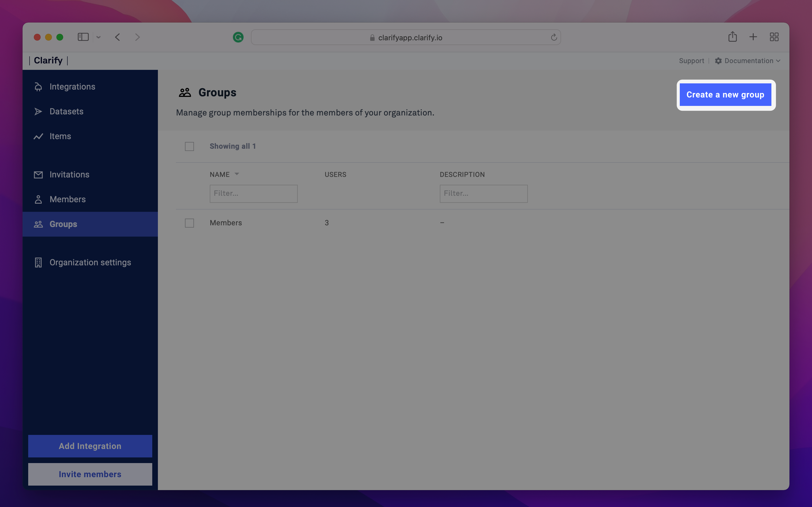Open sidebar options chevron in toolbar
The image size is (812, 507).
click(98, 37)
